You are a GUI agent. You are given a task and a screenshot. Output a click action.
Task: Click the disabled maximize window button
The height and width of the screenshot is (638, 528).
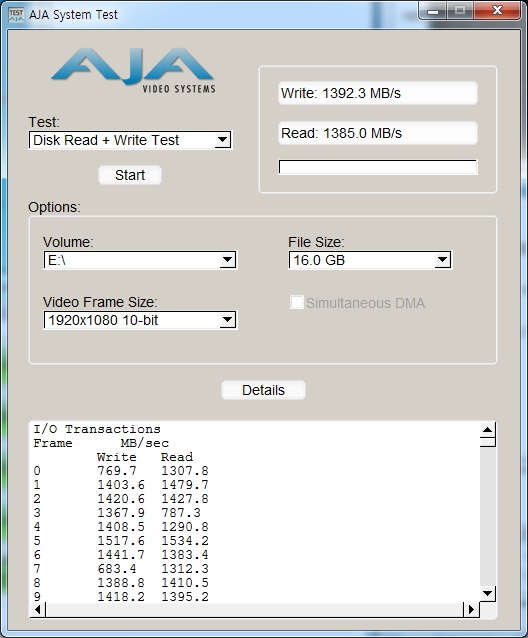click(x=460, y=10)
